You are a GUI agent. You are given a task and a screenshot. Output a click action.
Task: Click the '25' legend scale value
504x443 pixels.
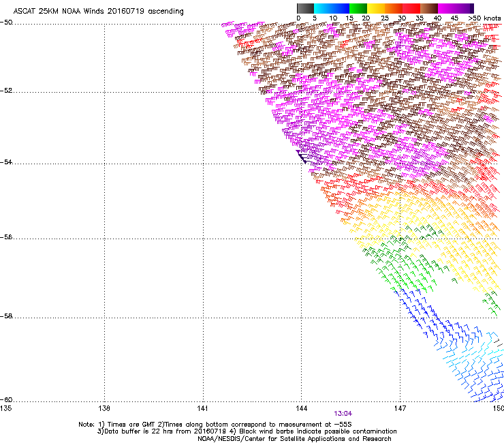385,18
